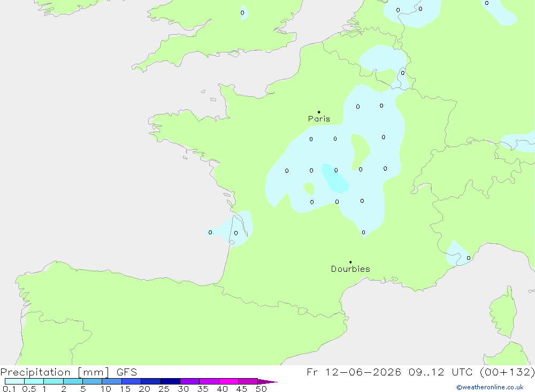Click the (00+132) forecast offset text

(x=507, y=372)
